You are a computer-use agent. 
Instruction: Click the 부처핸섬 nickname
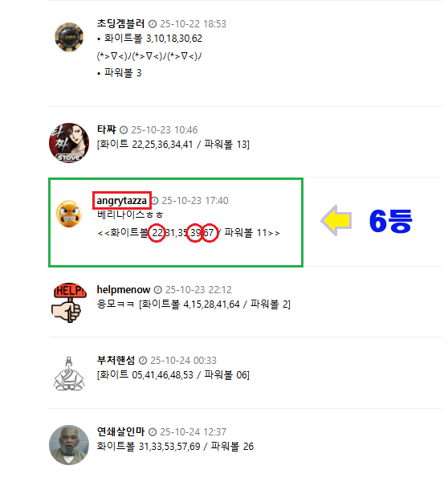[116, 361]
